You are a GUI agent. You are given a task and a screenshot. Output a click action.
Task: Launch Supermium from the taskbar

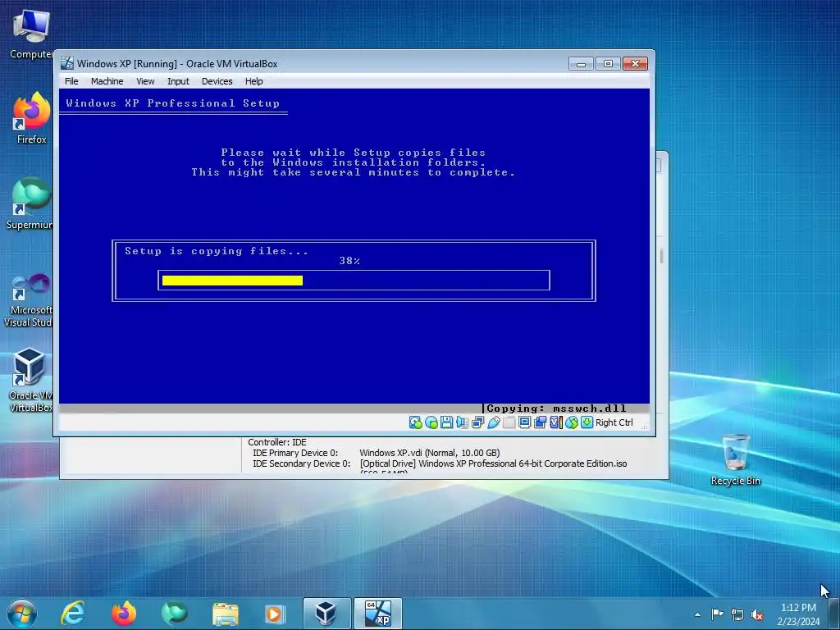(x=174, y=614)
